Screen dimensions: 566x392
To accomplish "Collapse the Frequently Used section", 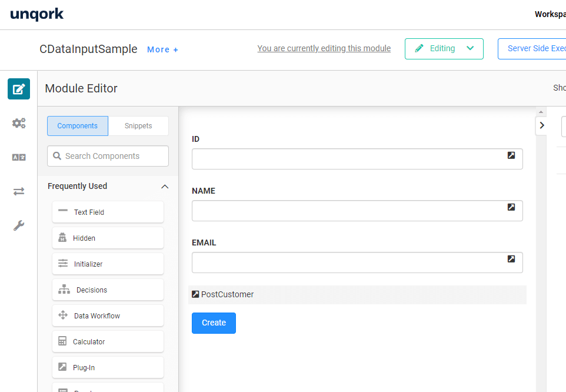I will [165, 187].
